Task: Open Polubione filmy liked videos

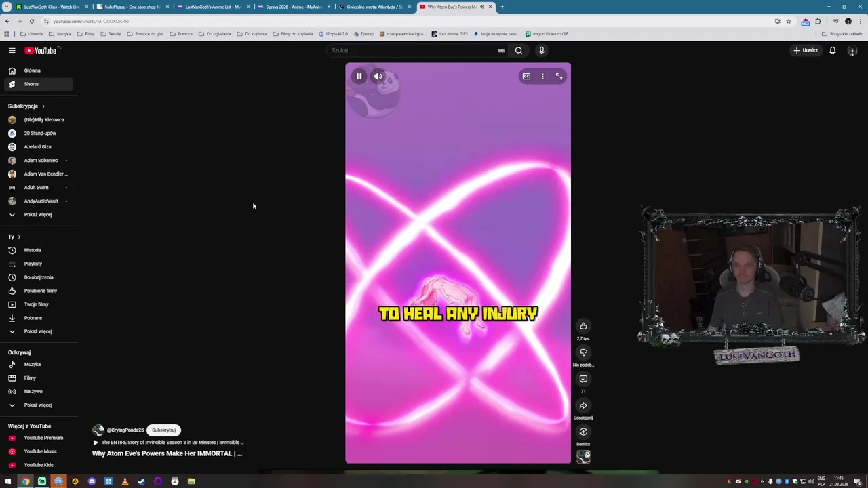Action: (38, 291)
